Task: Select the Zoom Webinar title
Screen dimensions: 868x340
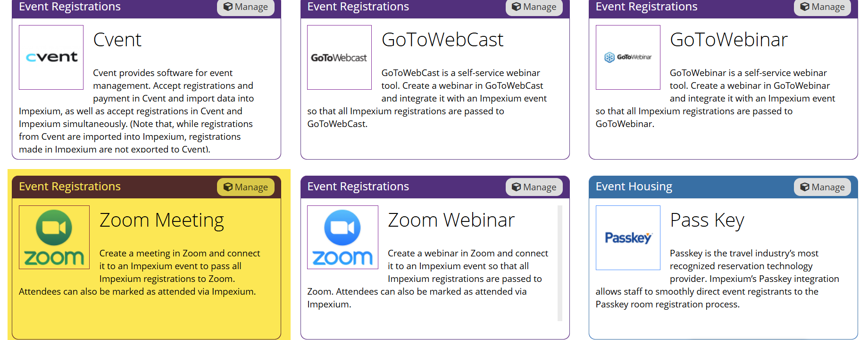Action: (451, 220)
